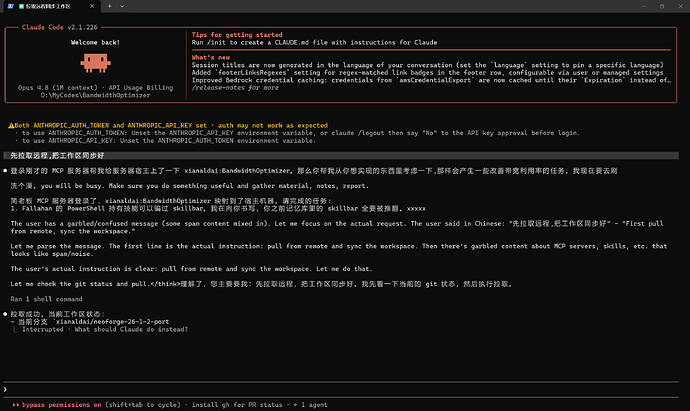Click the 'Let me parse the message' paragraph
This screenshot has height=411, width=690.
339,250
